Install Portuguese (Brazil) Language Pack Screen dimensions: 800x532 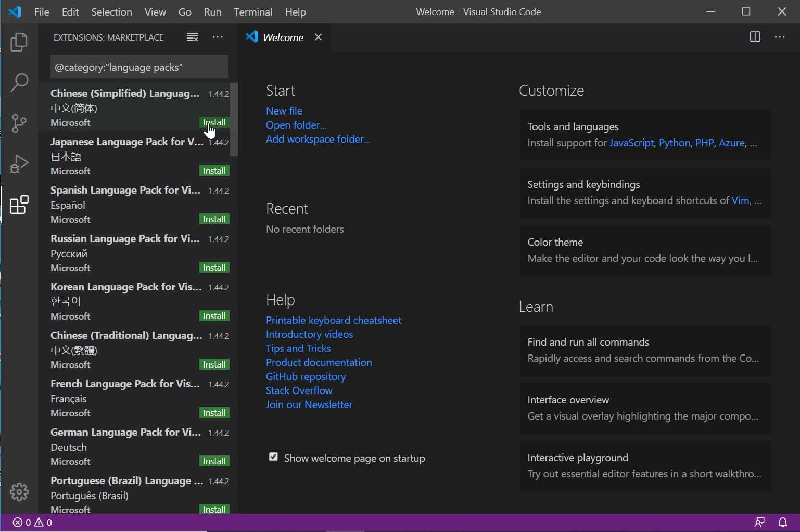pyautogui.click(x=214, y=509)
